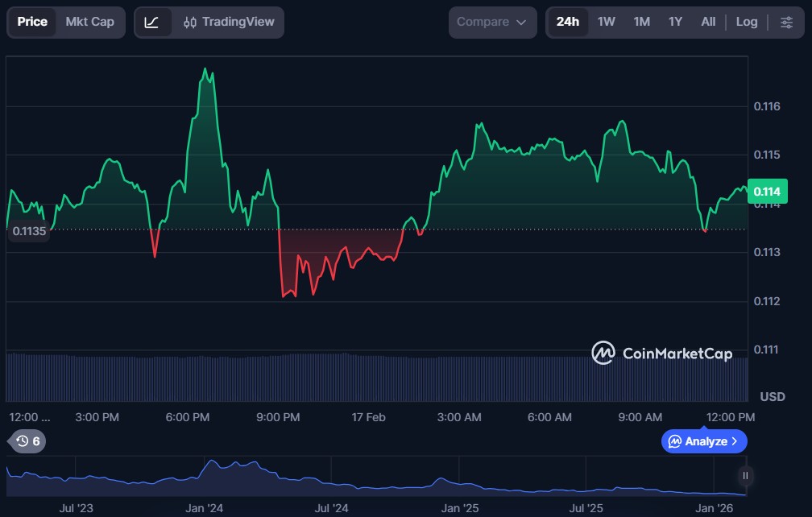
Task: Select the 24h time range
Action: (567, 22)
